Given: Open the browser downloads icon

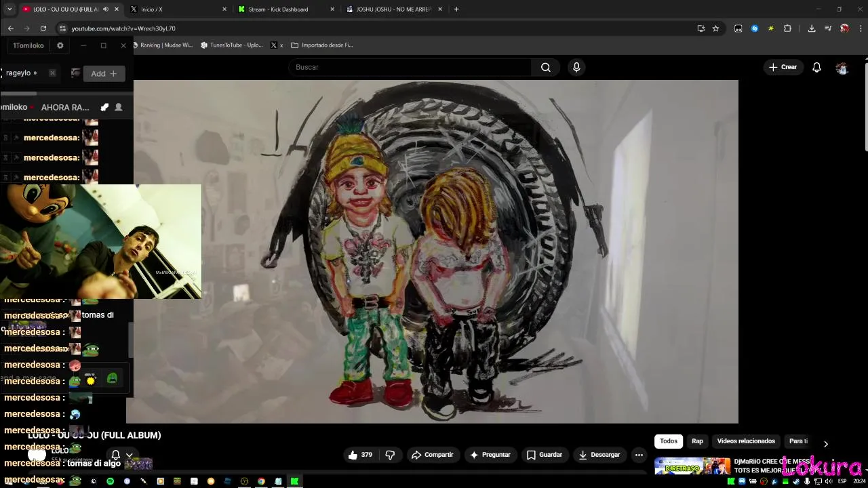Looking at the screenshot, I should click(x=812, y=28).
